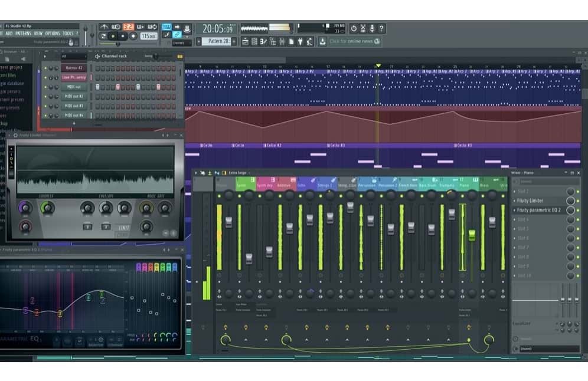Click the stop button in the transport bar

point(123,36)
